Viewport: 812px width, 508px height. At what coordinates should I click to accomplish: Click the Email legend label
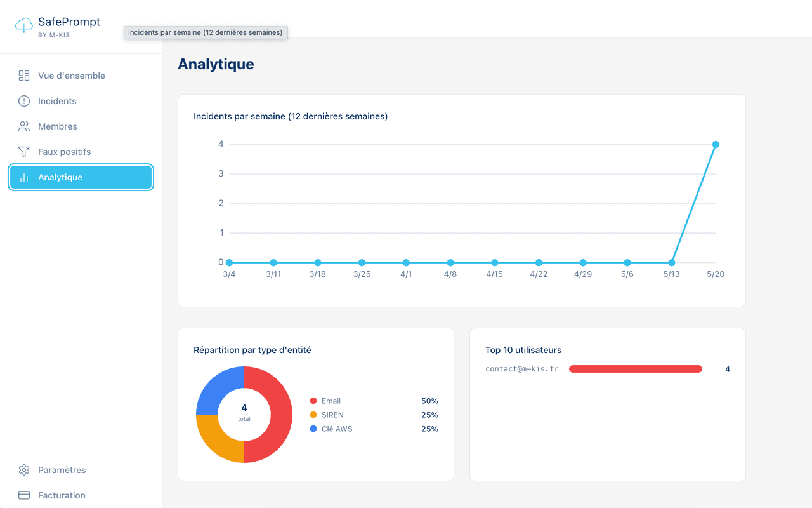tap(331, 401)
